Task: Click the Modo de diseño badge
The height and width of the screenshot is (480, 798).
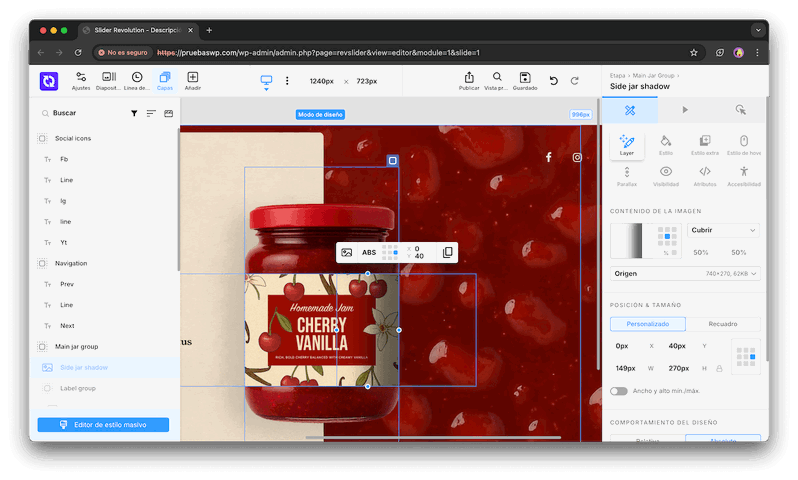Action: pyautogui.click(x=320, y=115)
